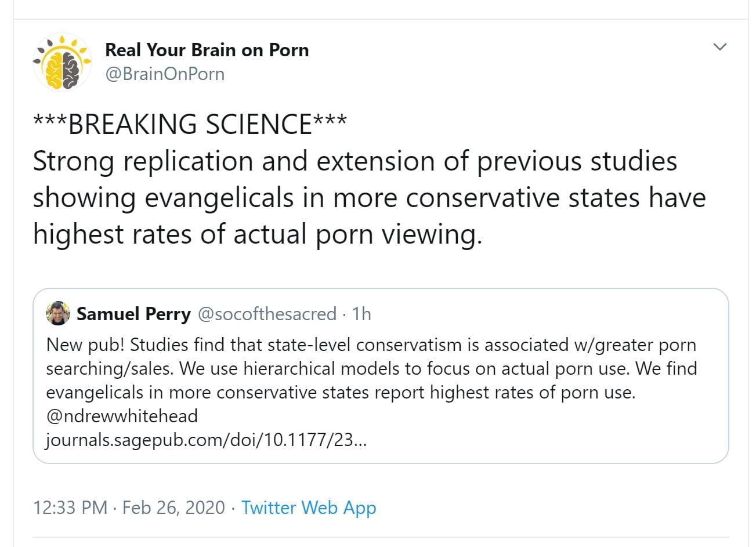
Task: Click the brain logo profile avatar
Action: pyautogui.click(x=62, y=62)
